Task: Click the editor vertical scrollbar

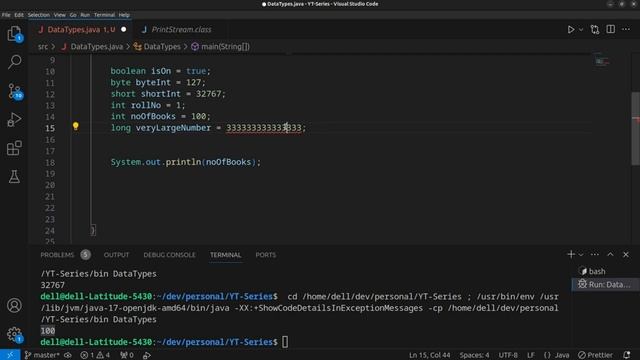Action: (x=636, y=129)
